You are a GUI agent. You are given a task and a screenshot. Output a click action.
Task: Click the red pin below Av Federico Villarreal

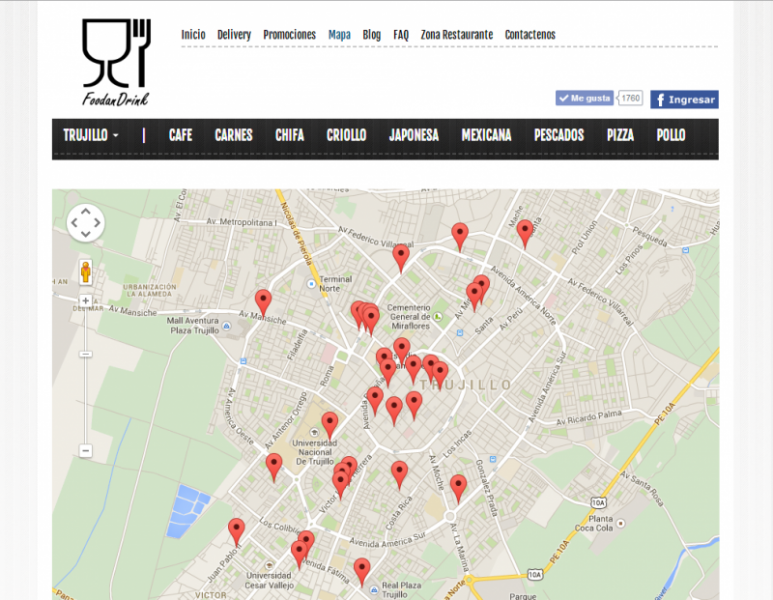(401, 257)
